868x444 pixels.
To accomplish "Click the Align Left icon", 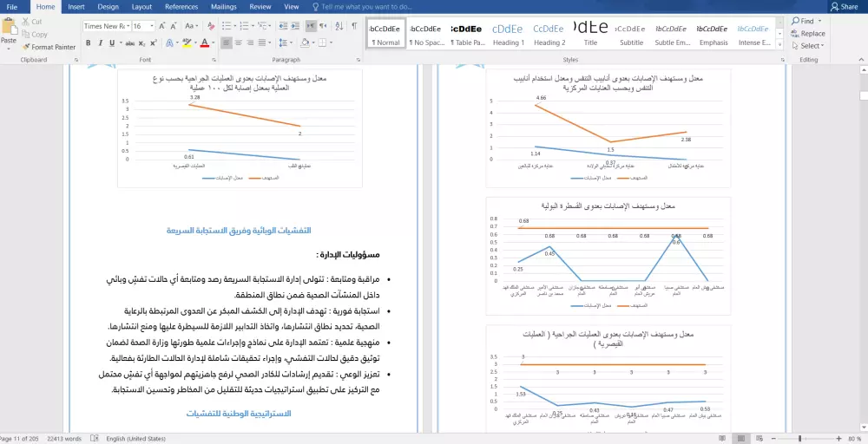I will coord(227,43).
